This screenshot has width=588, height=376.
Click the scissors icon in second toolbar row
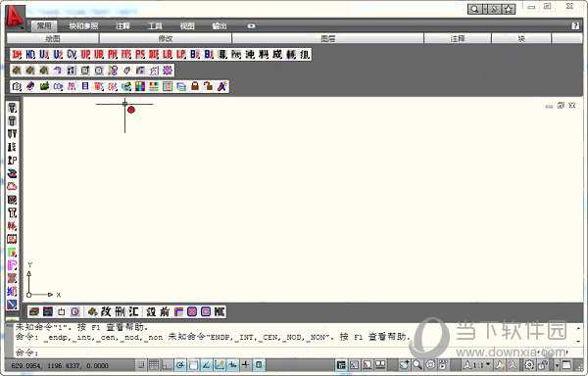(113, 70)
